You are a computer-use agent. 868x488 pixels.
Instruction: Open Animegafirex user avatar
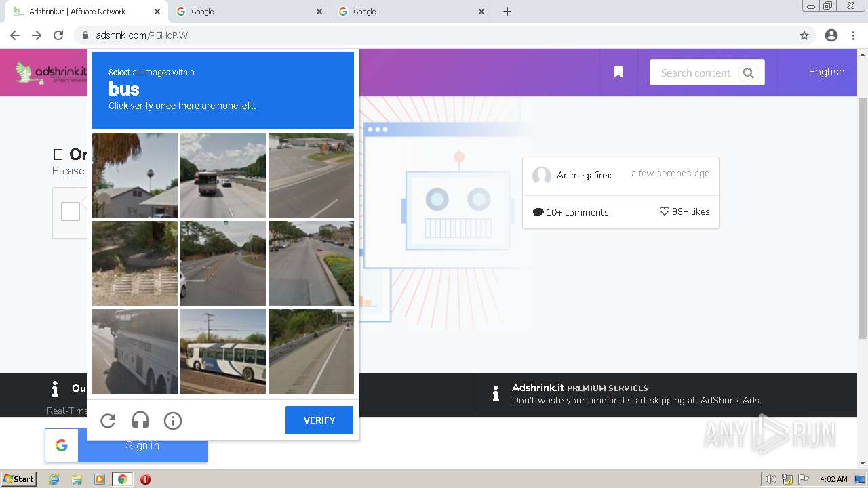pos(542,176)
